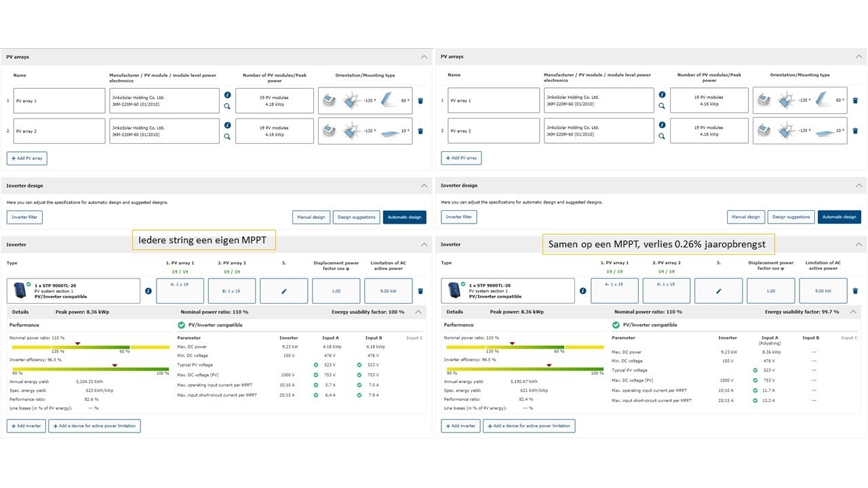868x488 pixels.
Task: Click Add inverter in right screenshot
Action: (461, 426)
